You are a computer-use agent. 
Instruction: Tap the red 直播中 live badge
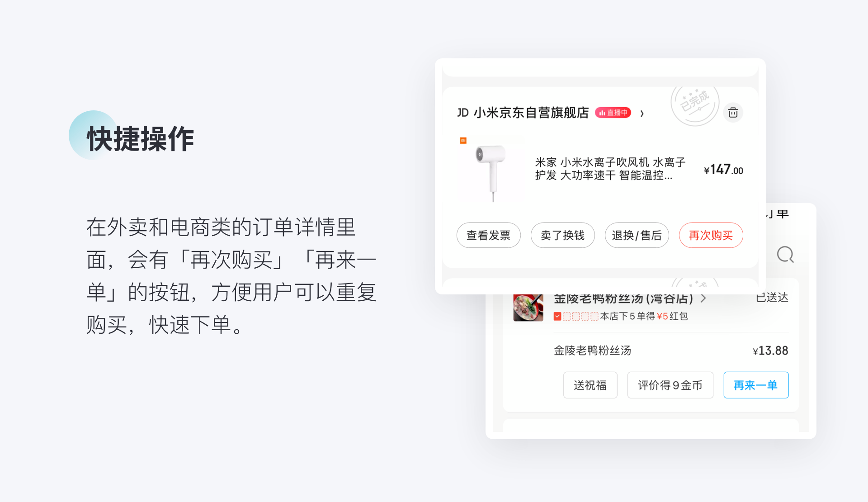point(613,113)
